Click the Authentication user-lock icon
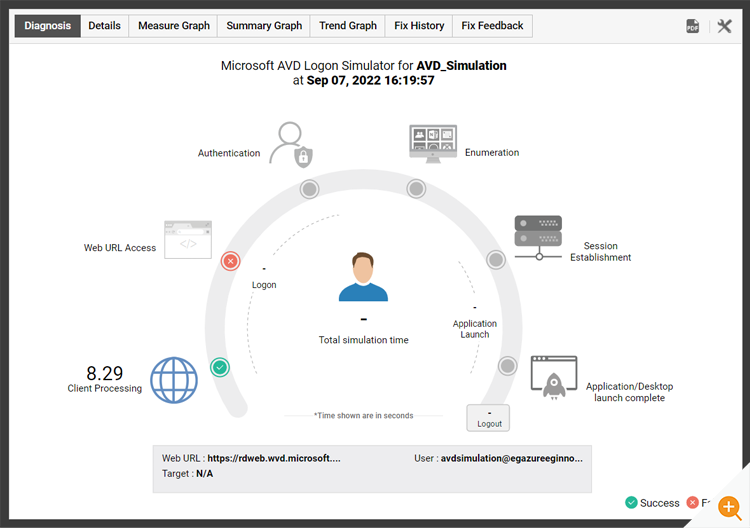Screen dimensions: 750x528 click(291, 145)
